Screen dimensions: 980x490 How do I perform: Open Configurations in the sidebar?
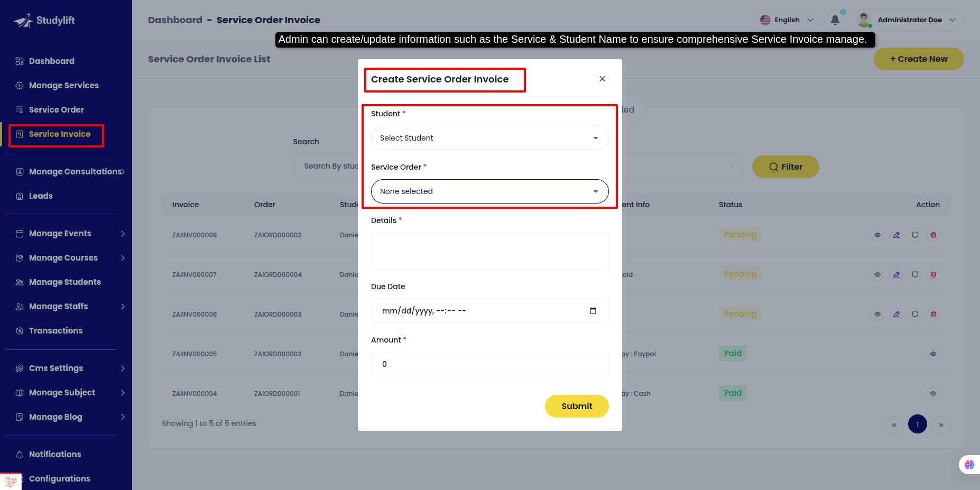pyautogui.click(x=59, y=478)
